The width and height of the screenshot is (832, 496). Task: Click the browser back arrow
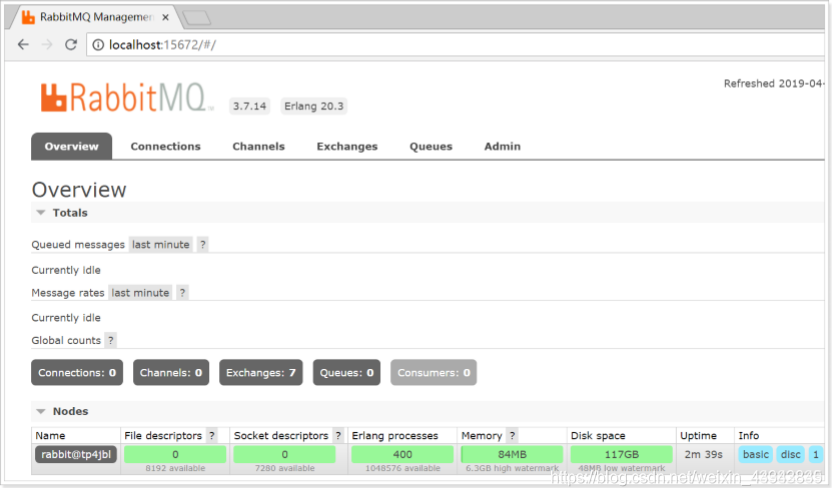pos(23,45)
